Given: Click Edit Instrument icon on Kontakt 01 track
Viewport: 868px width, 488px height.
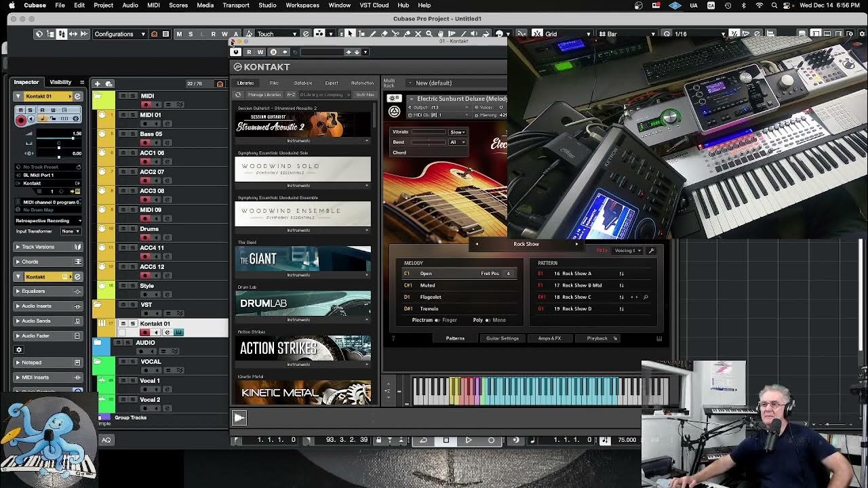Looking at the screenshot, I should [178, 332].
